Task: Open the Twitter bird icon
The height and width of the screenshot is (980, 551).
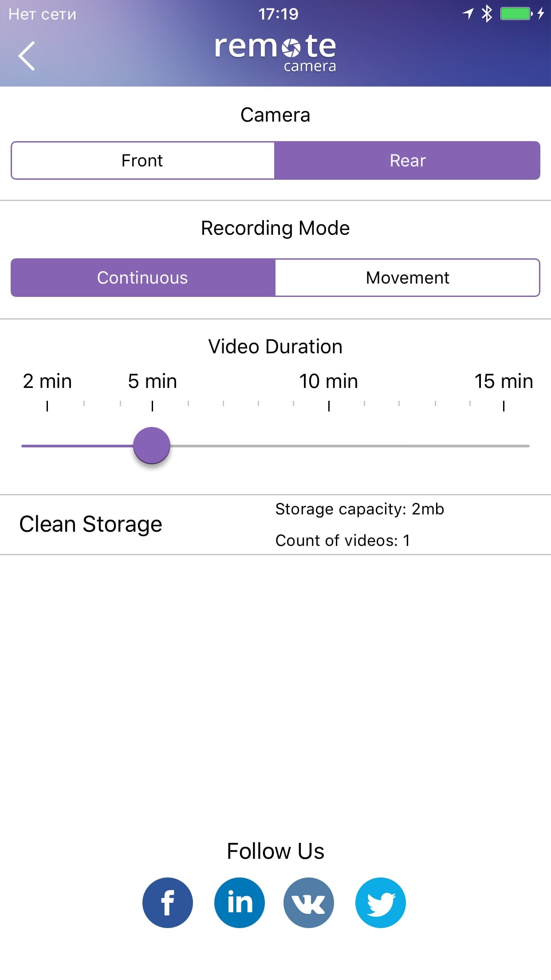Action: click(x=380, y=902)
